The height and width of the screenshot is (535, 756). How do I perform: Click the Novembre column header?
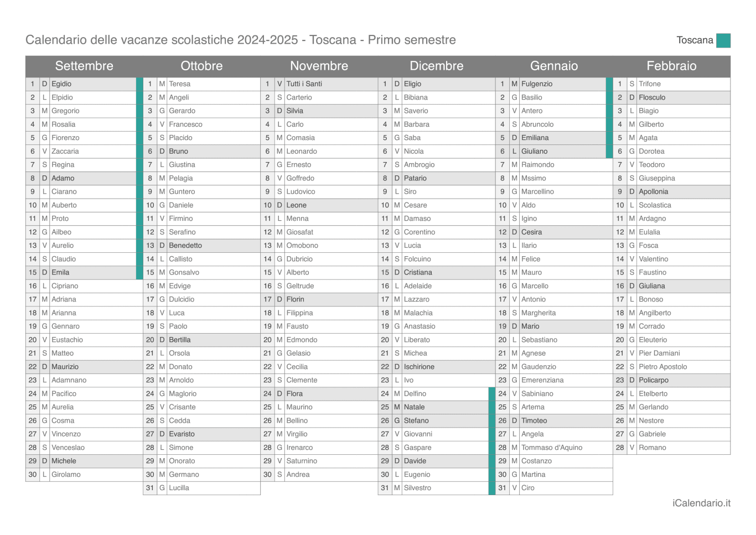click(x=319, y=66)
